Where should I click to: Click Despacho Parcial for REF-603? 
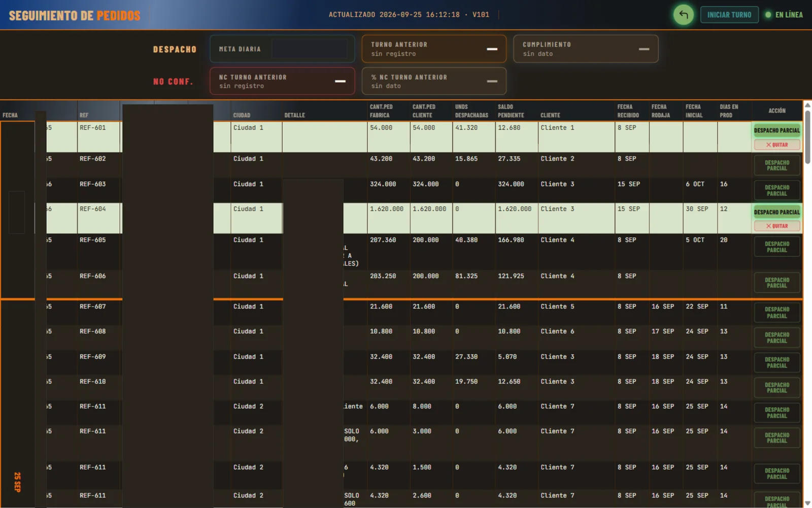point(776,190)
